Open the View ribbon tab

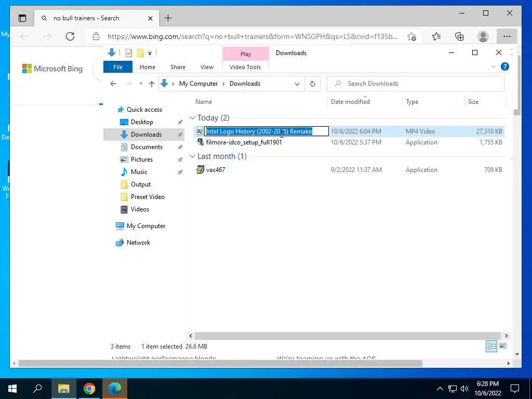tap(207, 67)
